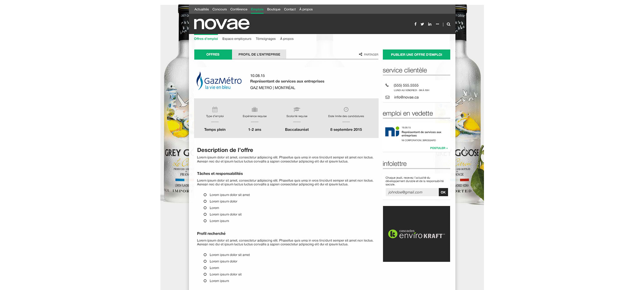Open featured job title by NI Corporation
Image resolution: width=644 pixels, height=290 pixels.
[421, 134]
